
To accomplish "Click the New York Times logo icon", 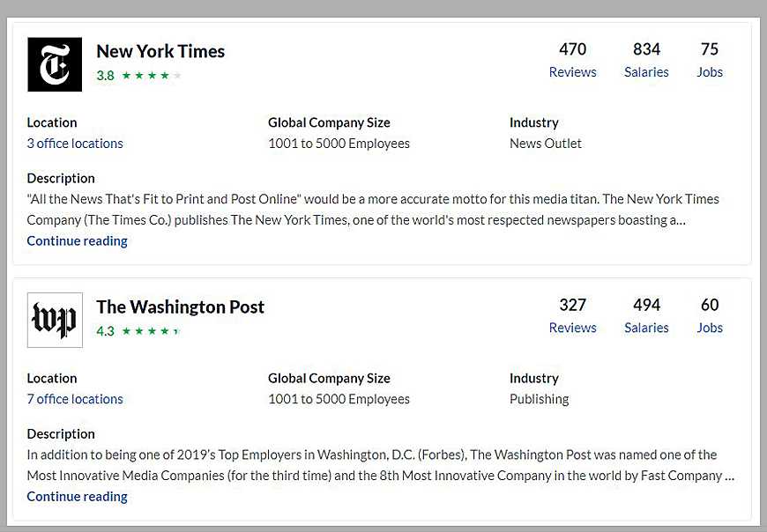I will tap(55, 64).
